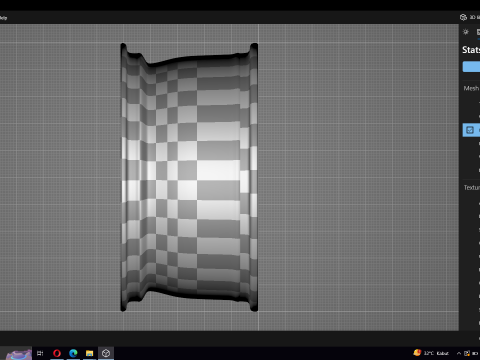Launch Opera browser from the taskbar
The width and height of the screenshot is (480, 360).
pos(57,353)
